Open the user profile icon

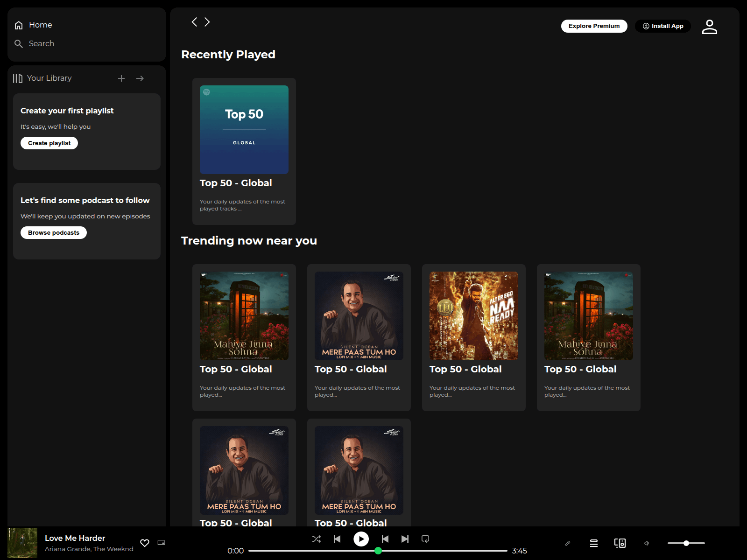[710, 27]
